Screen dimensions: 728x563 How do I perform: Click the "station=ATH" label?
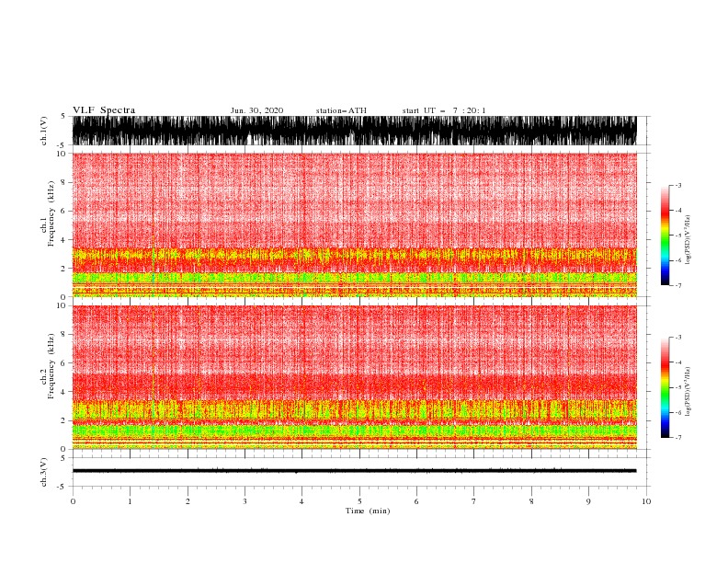click(341, 110)
